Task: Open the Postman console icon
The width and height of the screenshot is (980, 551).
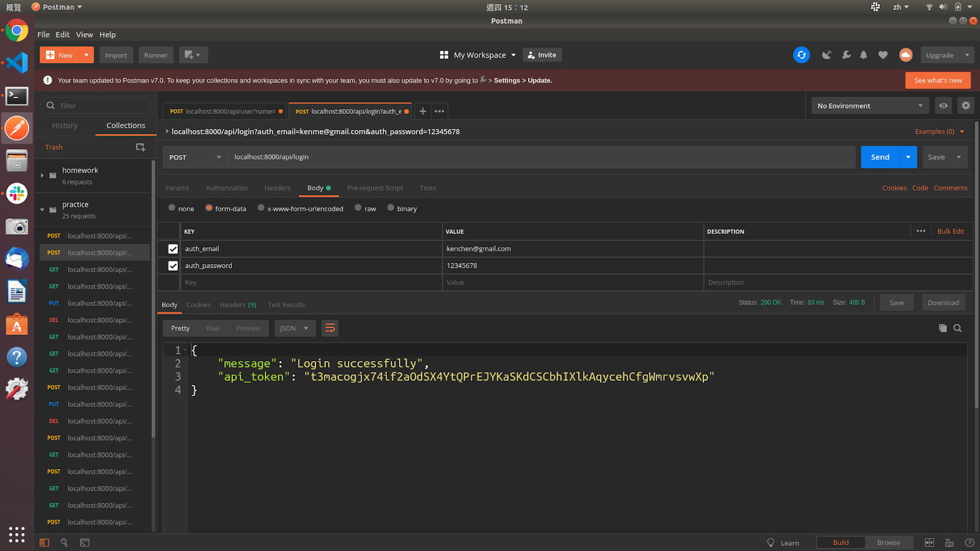Action: coord(85,542)
